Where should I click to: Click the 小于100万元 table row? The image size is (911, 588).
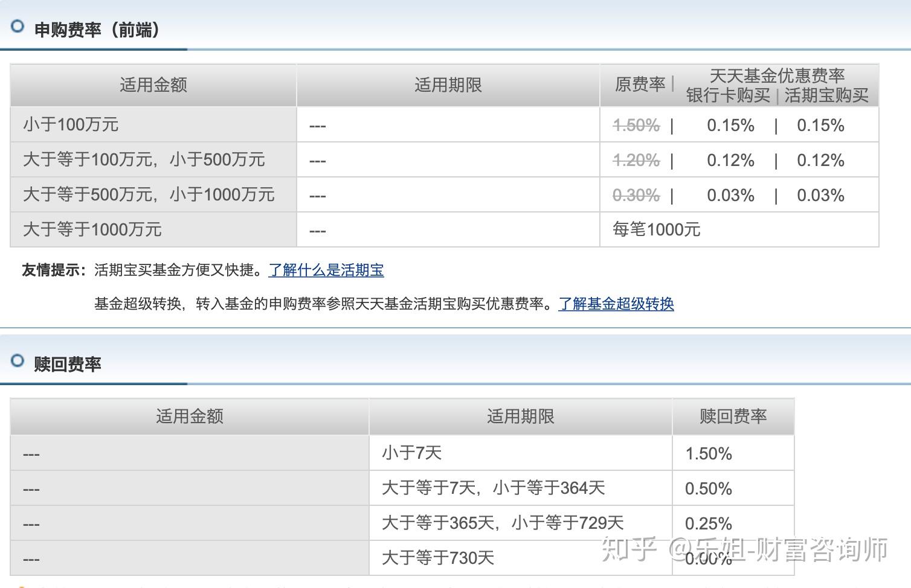tap(71, 125)
